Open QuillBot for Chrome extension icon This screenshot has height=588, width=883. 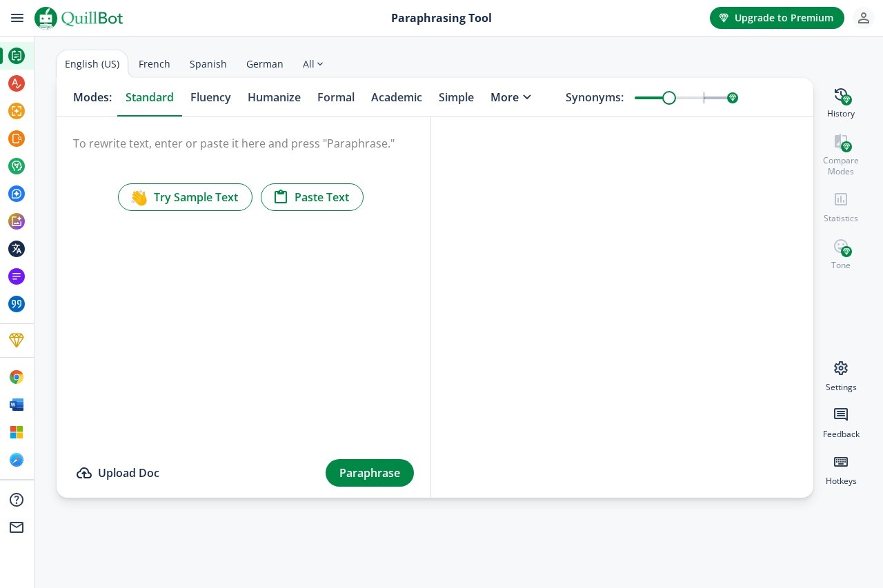click(x=17, y=377)
